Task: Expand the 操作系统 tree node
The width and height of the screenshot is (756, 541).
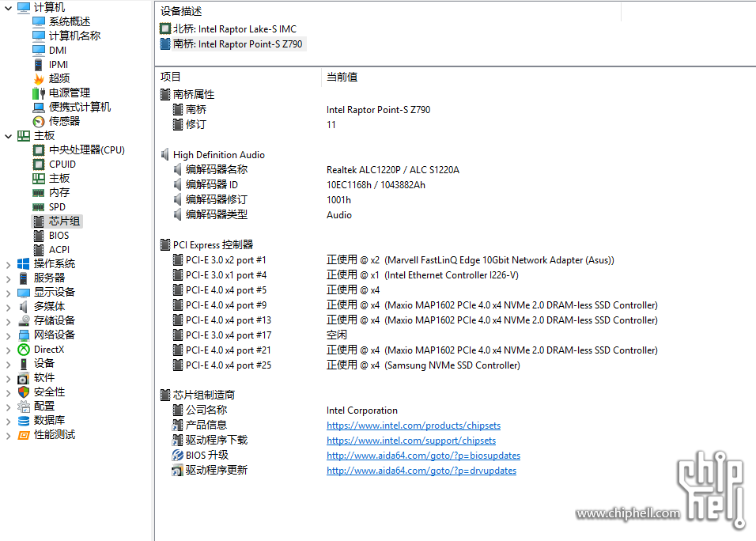Action: 8,264
